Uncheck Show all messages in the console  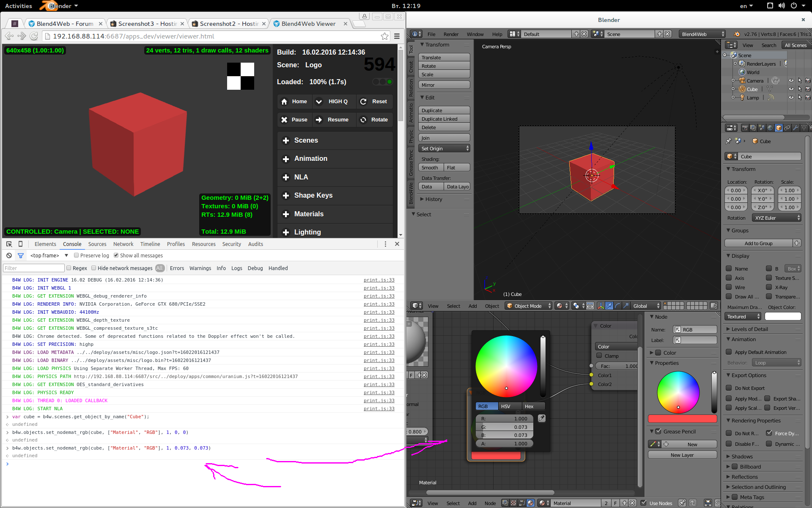116,255
